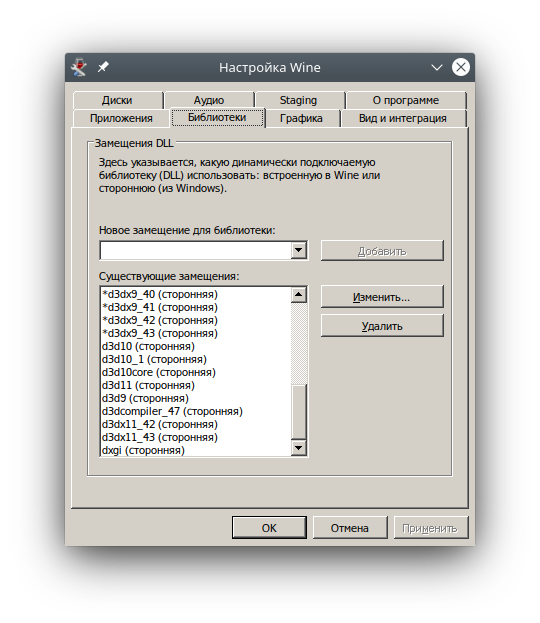
Task: Open the Приложения tab
Action: (121, 118)
